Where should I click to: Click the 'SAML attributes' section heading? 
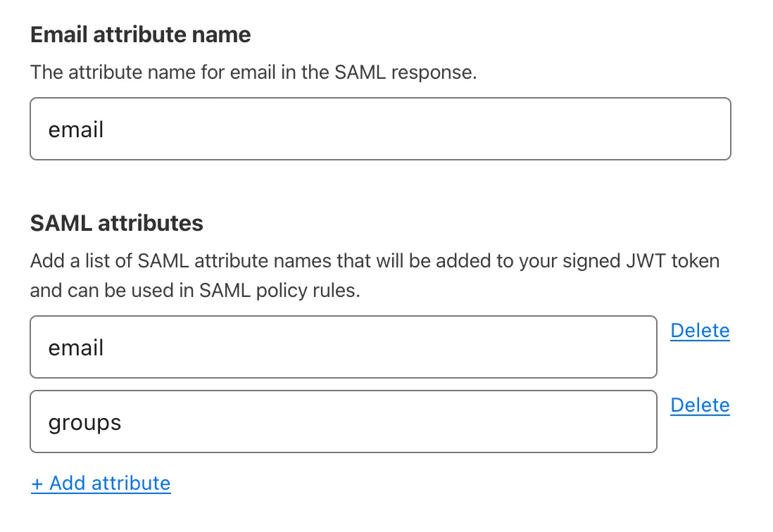(x=115, y=223)
